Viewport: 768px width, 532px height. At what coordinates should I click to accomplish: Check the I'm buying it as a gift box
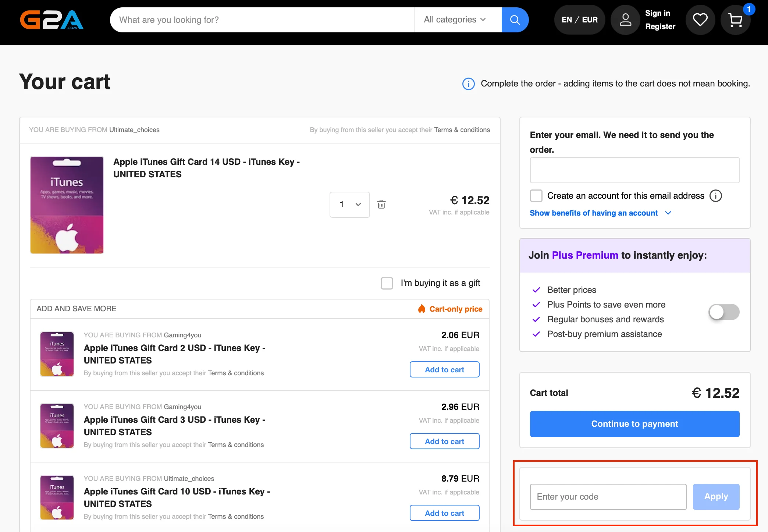(387, 283)
